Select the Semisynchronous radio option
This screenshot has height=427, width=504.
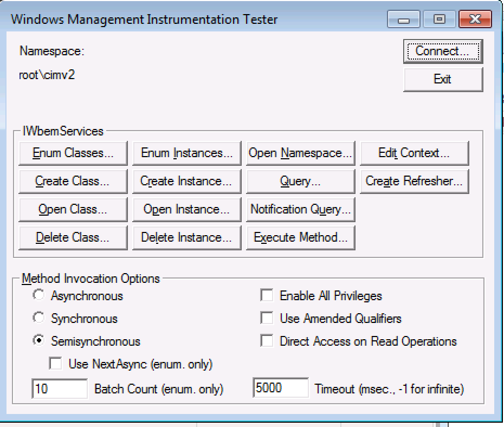[38, 340]
